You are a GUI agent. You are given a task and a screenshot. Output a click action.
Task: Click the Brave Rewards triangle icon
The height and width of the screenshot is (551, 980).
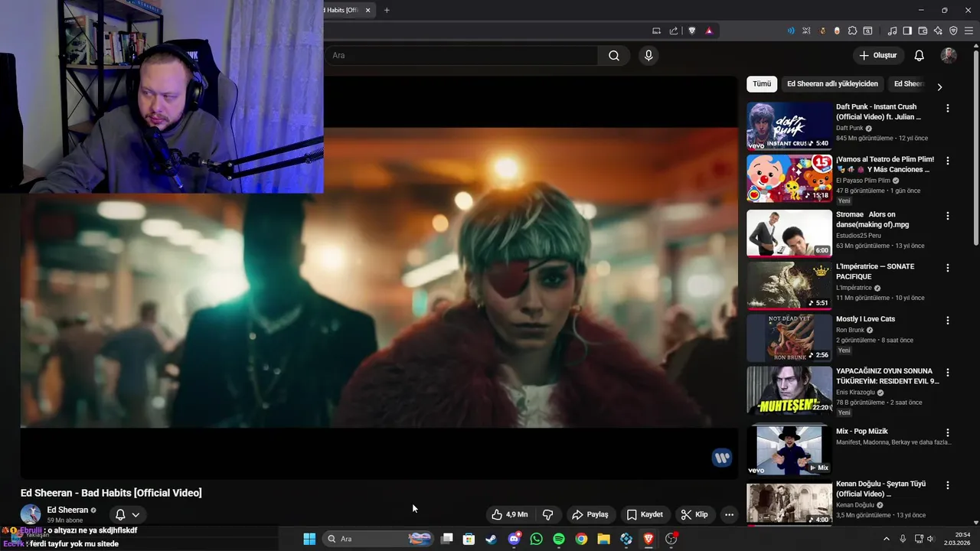(x=709, y=31)
